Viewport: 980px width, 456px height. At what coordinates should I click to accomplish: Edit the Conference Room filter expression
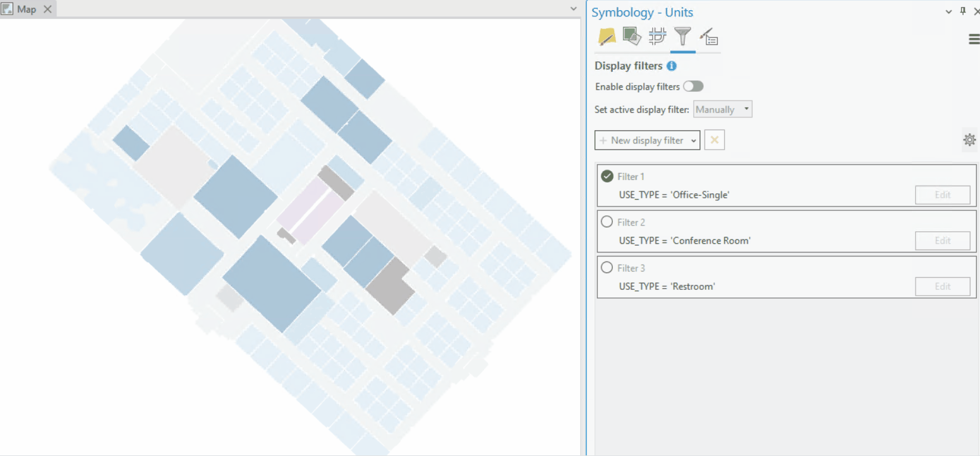(942, 240)
